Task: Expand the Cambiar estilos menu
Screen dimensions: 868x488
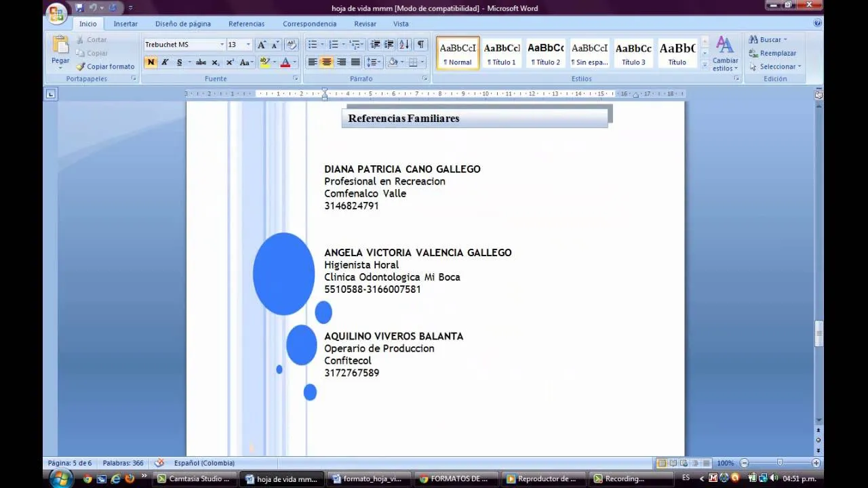Action: tap(725, 54)
